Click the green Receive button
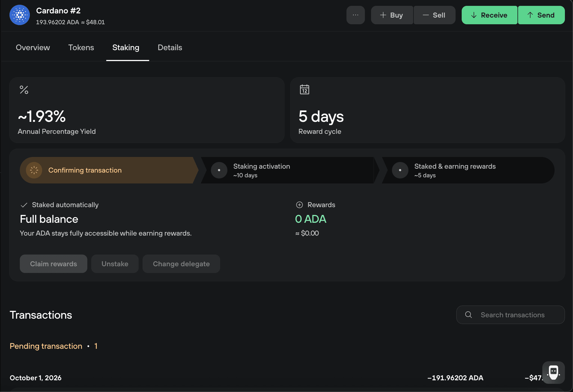The image size is (573, 392). click(489, 15)
